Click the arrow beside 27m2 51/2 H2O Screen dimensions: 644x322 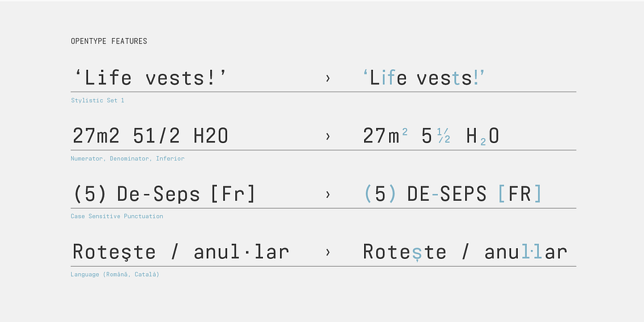click(327, 136)
